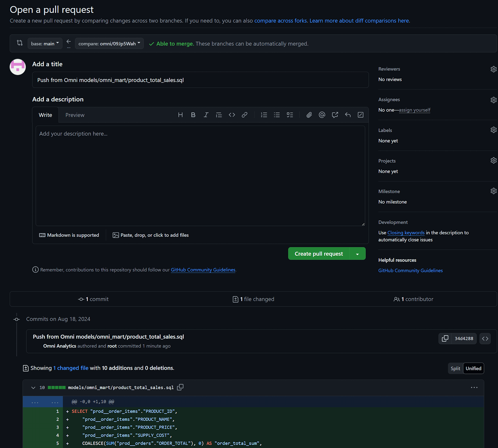Open Projects settings gear
This screenshot has height=448, width=498.
(494, 160)
